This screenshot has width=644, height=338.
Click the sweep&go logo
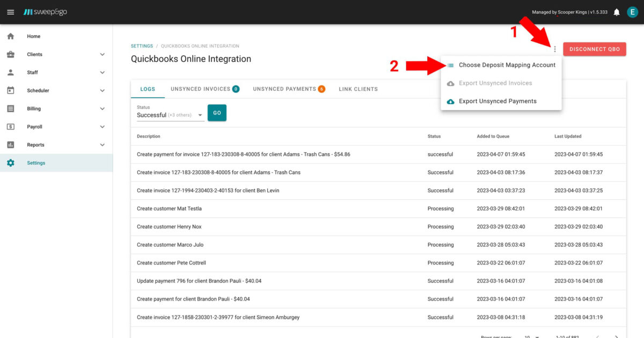pyautogui.click(x=45, y=12)
